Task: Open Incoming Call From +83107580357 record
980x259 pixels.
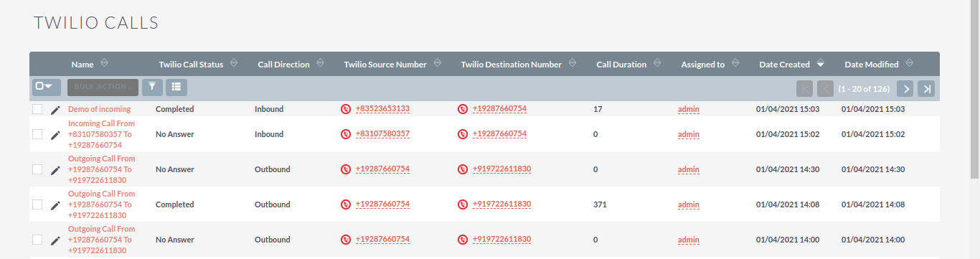Action: [101, 134]
